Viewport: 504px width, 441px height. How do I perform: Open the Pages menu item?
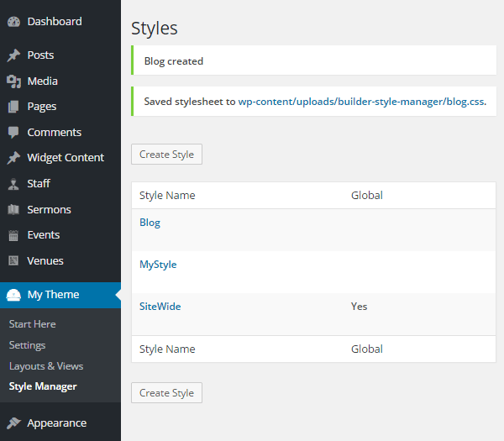point(60,107)
